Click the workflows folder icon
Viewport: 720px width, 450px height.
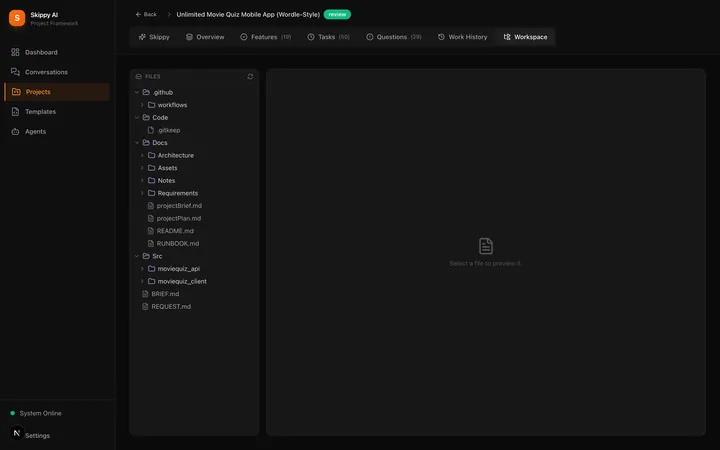click(152, 105)
